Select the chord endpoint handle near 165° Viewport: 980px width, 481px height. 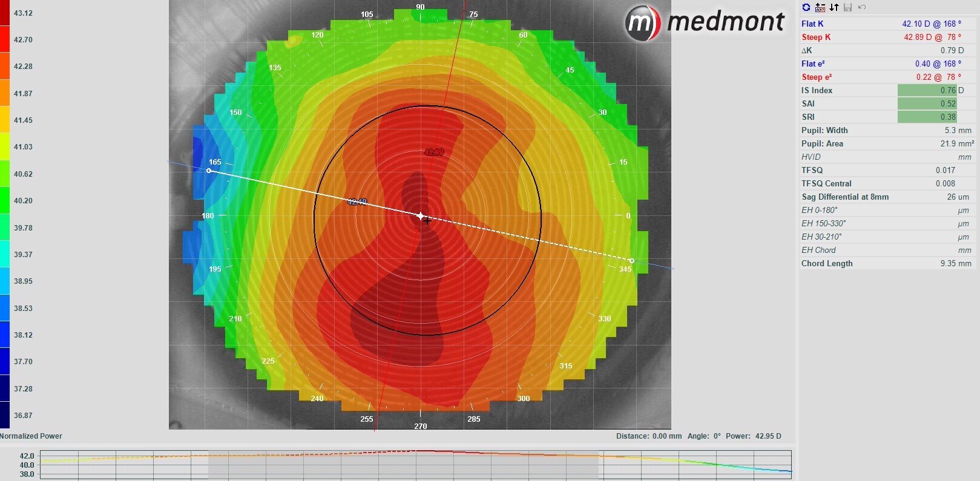tap(209, 171)
